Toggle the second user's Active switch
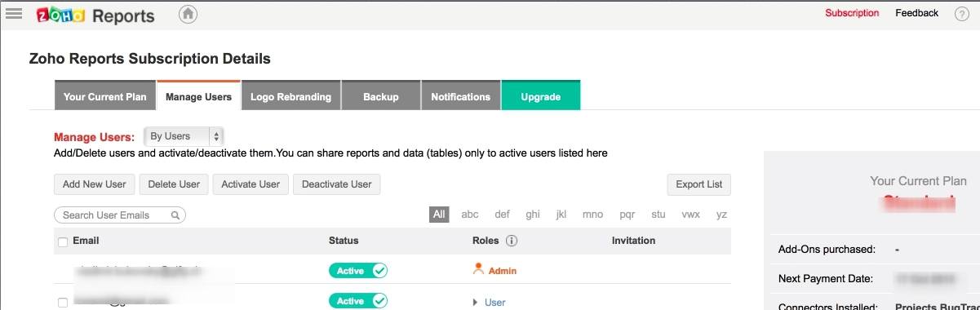 pos(358,301)
